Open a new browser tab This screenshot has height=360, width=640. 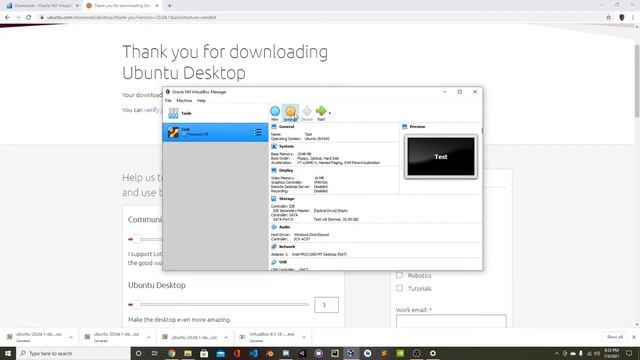[x=169, y=6]
